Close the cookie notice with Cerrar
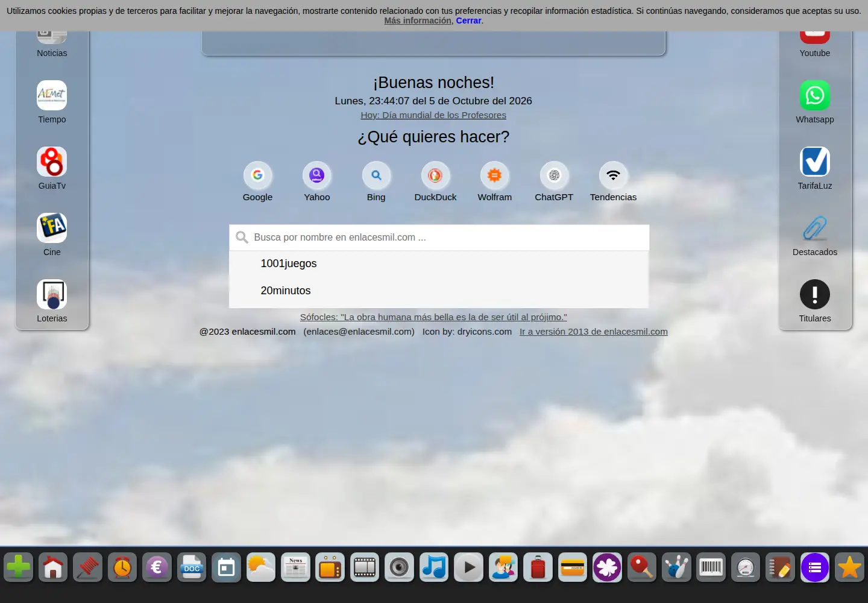The height and width of the screenshot is (603, 868). [x=468, y=21]
